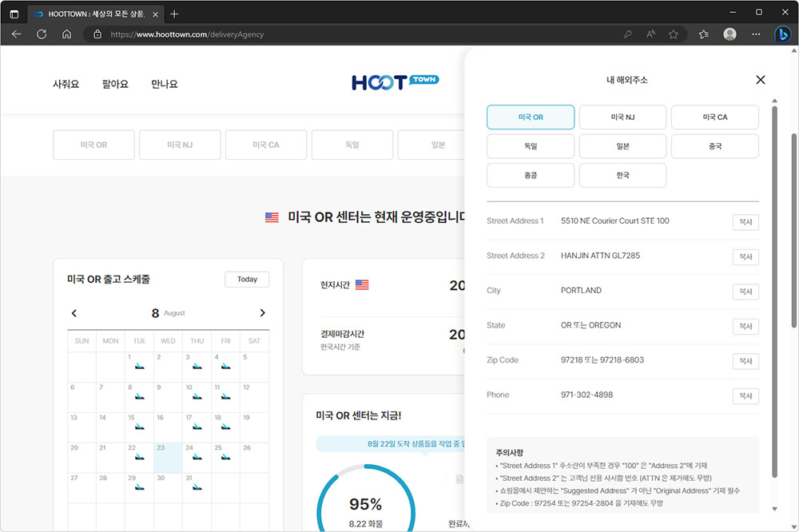Click the address 5510 NE Courier Court STE 100
Screen dimensions: 799x532
coord(615,220)
